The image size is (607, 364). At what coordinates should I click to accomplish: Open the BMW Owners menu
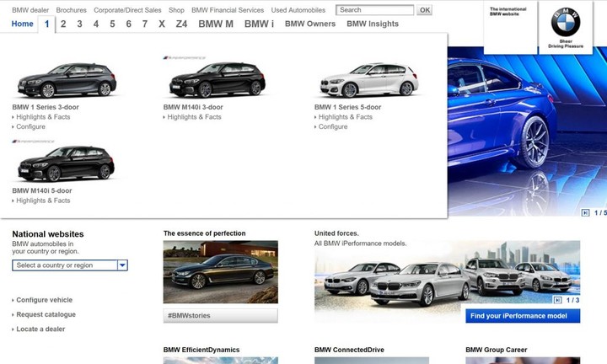(x=310, y=24)
